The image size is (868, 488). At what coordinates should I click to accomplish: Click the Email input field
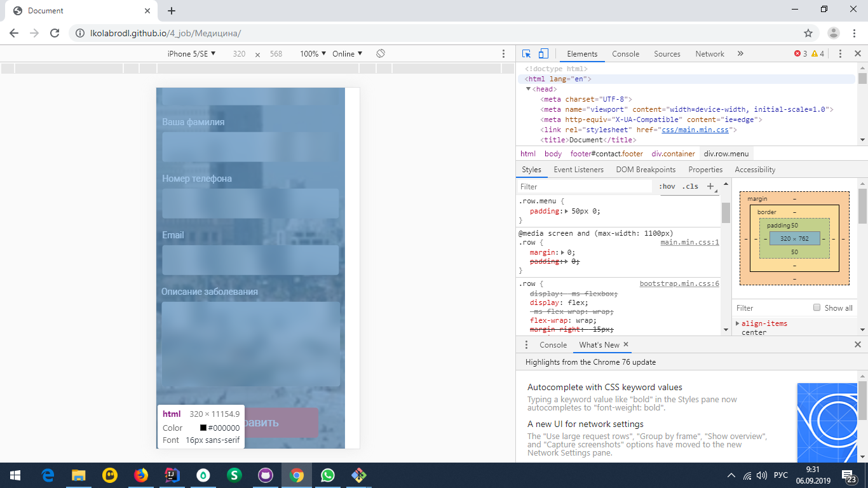point(250,260)
